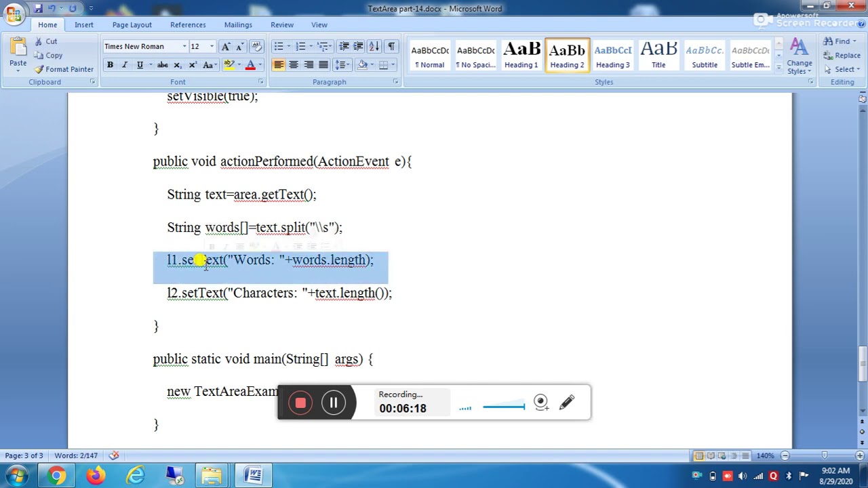This screenshot has width=868, height=488.
Task: Stop the screen recording
Action: coord(300,403)
